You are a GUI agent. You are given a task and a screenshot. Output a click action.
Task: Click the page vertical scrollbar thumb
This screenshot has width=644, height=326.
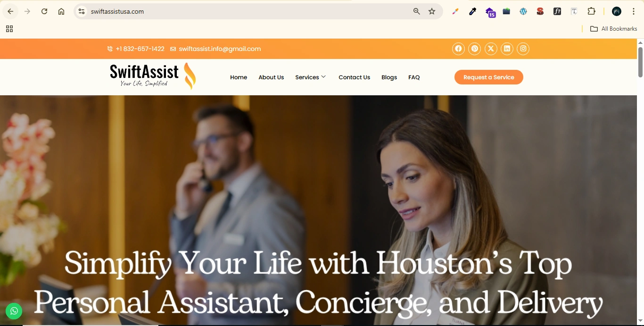click(640, 62)
